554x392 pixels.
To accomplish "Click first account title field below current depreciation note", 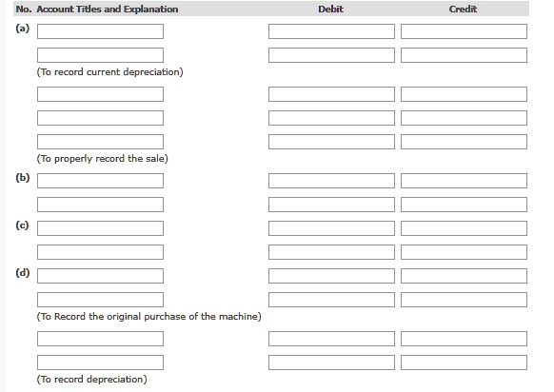I will click(x=100, y=94).
